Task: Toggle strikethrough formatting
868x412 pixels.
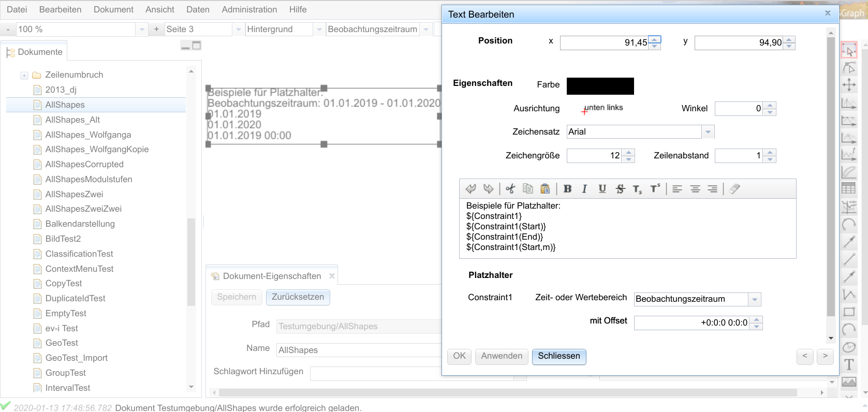Action: (x=620, y=189)
